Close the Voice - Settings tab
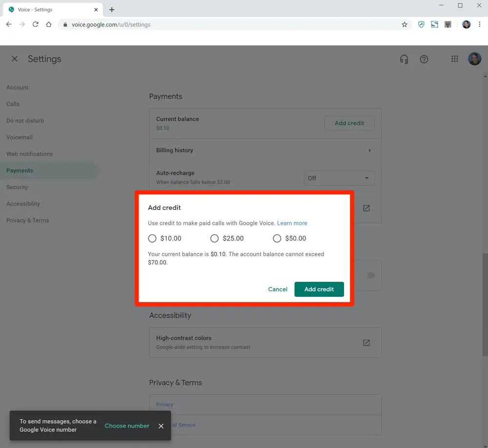488x448 pixels. tap(96, 10)
